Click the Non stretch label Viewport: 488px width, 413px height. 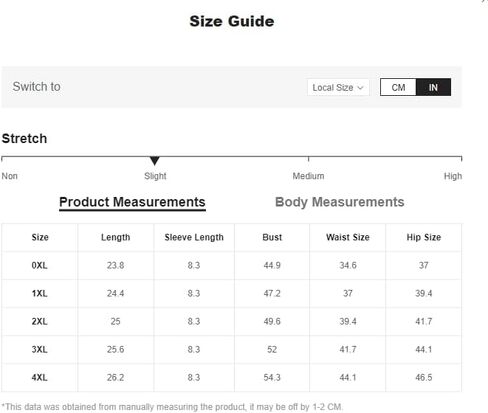[10, 176]
